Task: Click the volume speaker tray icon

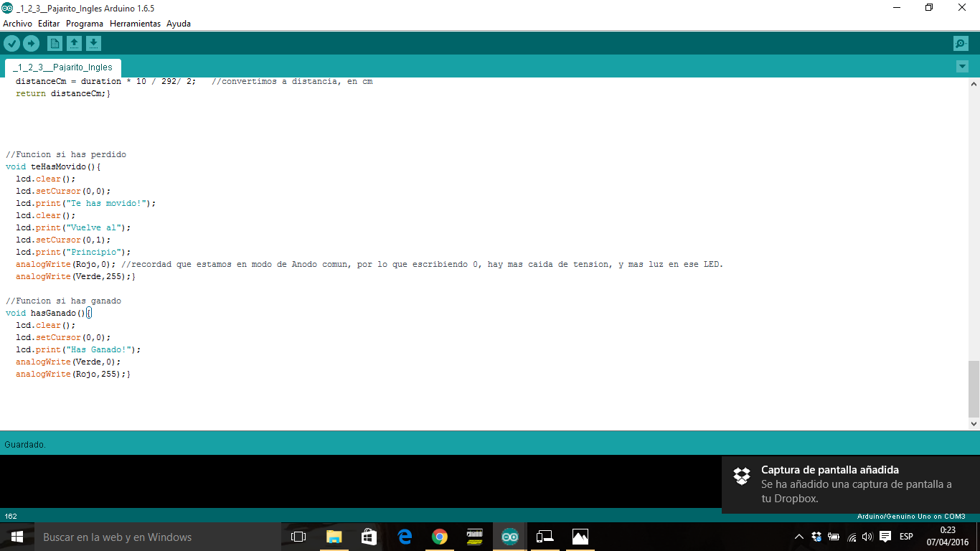Action: (867, 537)
